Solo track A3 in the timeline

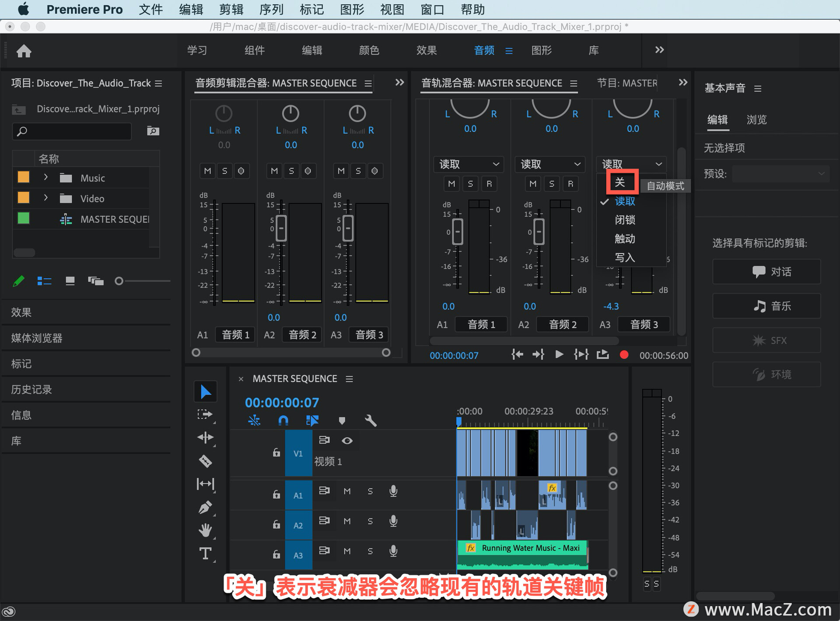[370, 551]
